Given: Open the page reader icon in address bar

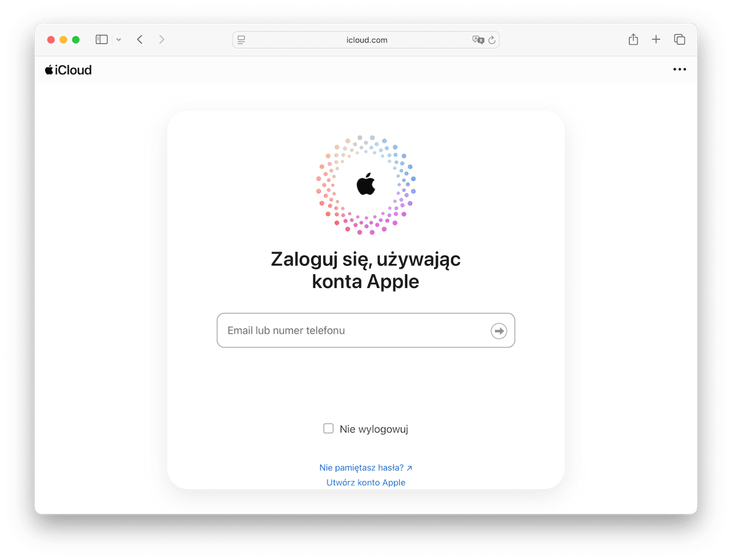Looking at the screenshot, I should [x=241, y=40].
